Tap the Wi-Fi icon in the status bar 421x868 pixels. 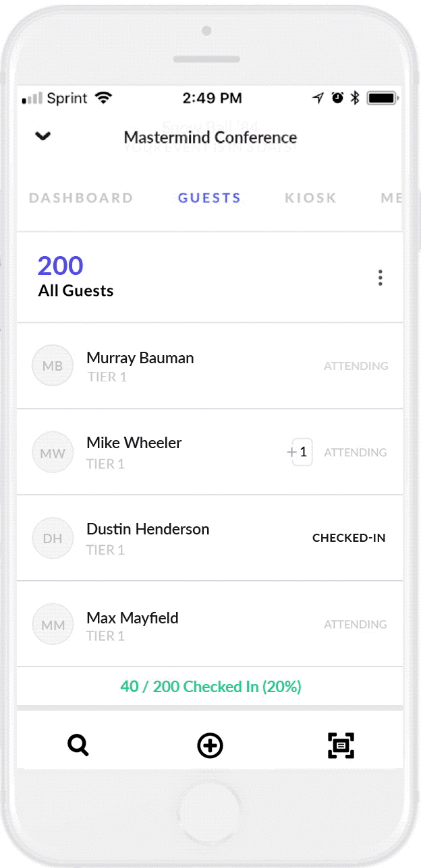(x=103, y=97)
